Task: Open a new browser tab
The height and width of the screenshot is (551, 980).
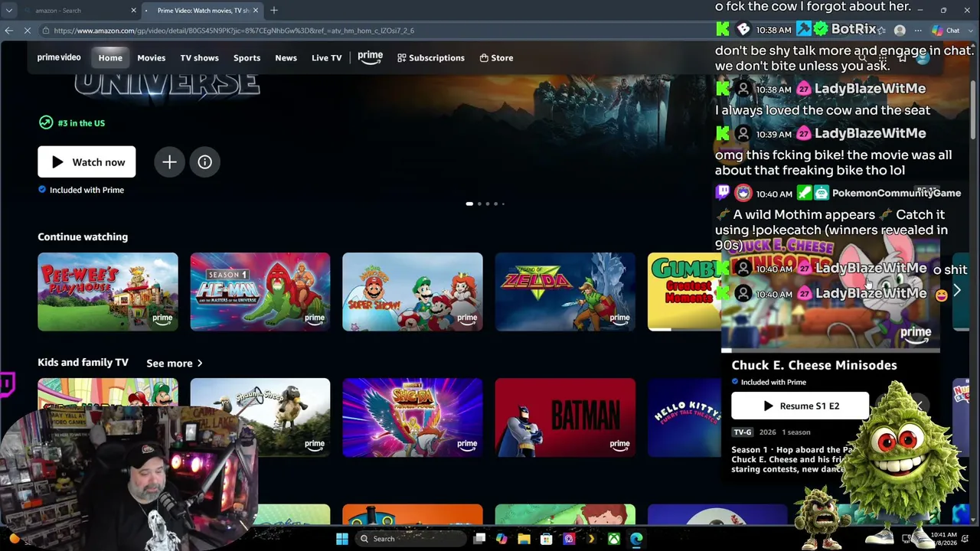Action: pyautogui.click(x=274, y=10)
